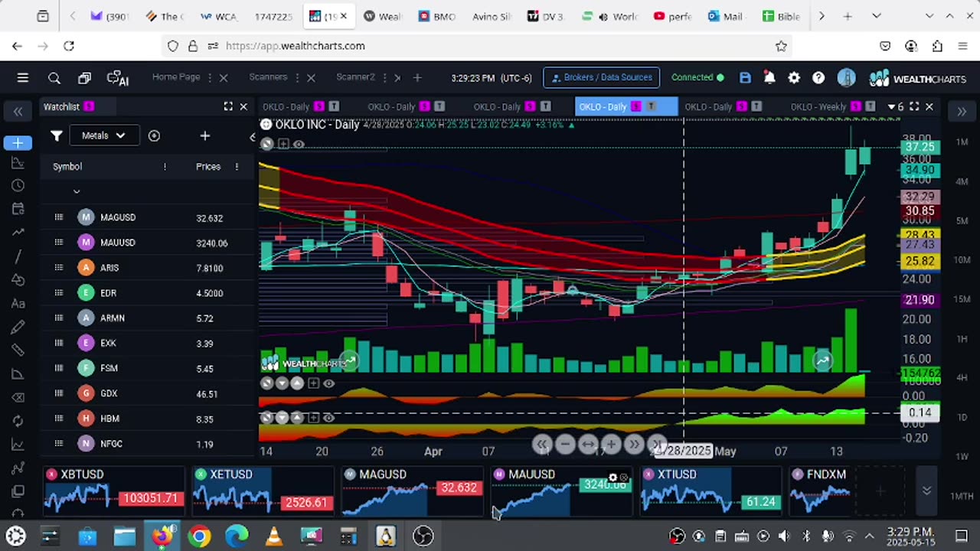This screenshot has width=980, height=551.
Task: Open the symbol search magnifier
Action: 54,78
